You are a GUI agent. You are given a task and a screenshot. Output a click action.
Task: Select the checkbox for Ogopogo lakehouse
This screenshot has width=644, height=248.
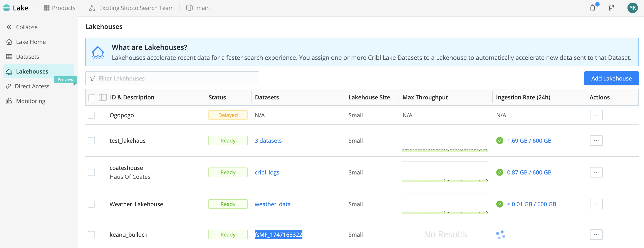92,115
